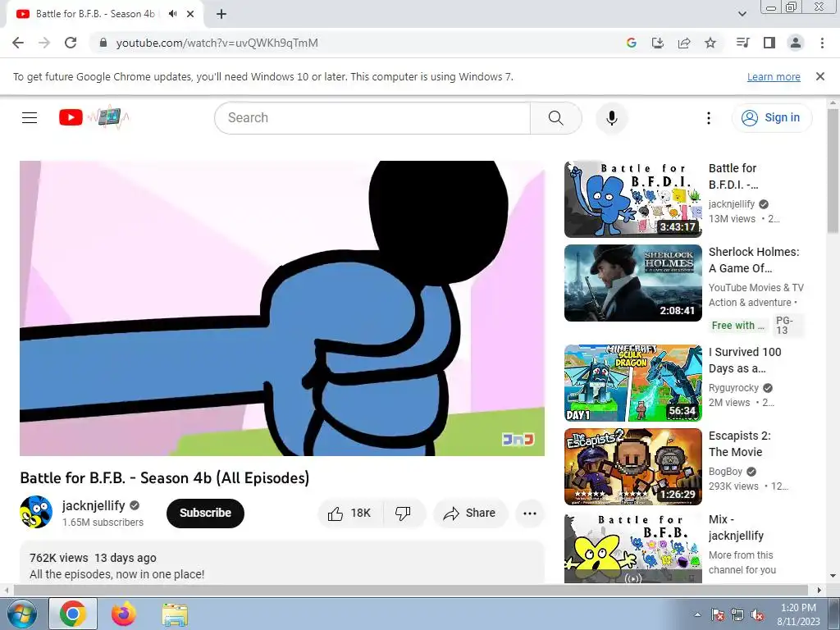This screenshot has width=840, height=630.
Task: Open Sherlock Holmes: A Game Of title
Action: 754,260
